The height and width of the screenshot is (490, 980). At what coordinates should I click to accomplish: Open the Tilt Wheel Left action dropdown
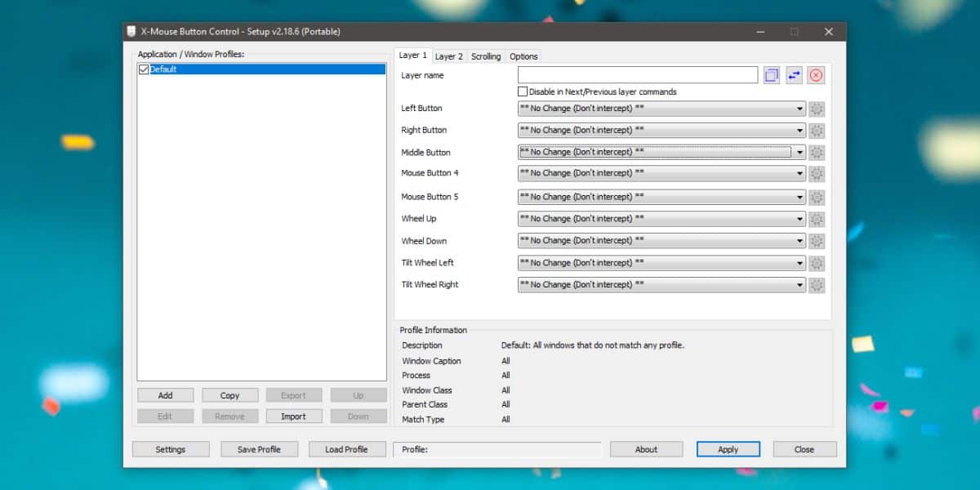coord(661,263)
